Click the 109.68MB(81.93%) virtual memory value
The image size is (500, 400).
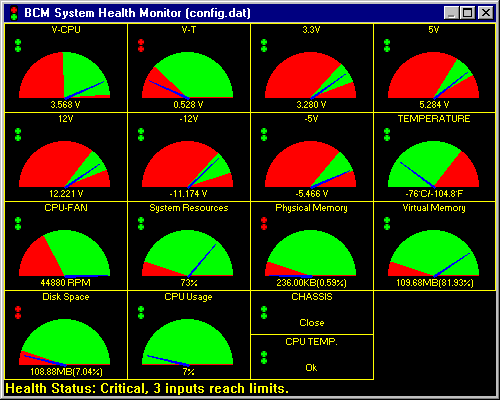[435, 283]
